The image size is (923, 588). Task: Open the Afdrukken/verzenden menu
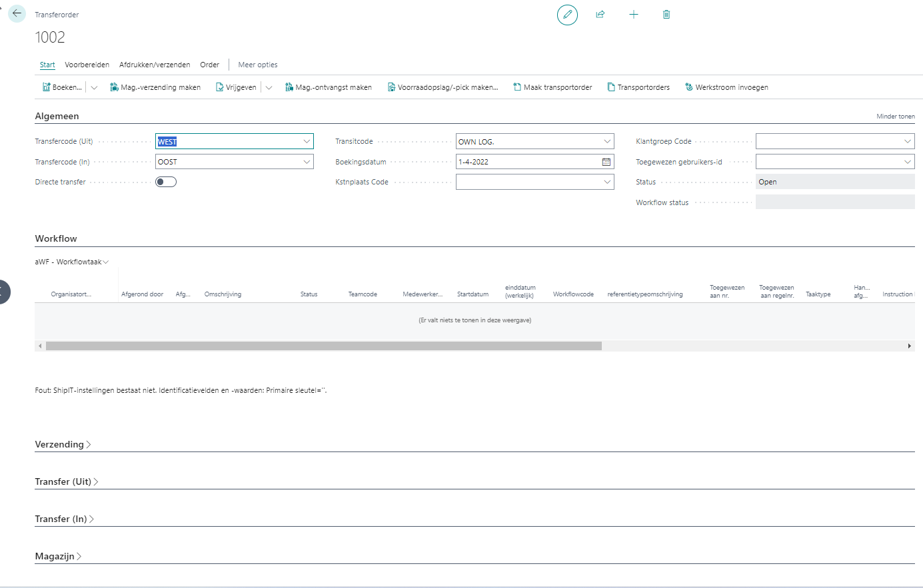pos(155,65)
